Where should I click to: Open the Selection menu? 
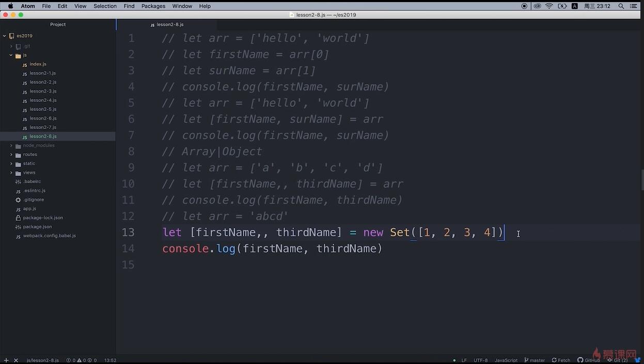coord(105,6)
